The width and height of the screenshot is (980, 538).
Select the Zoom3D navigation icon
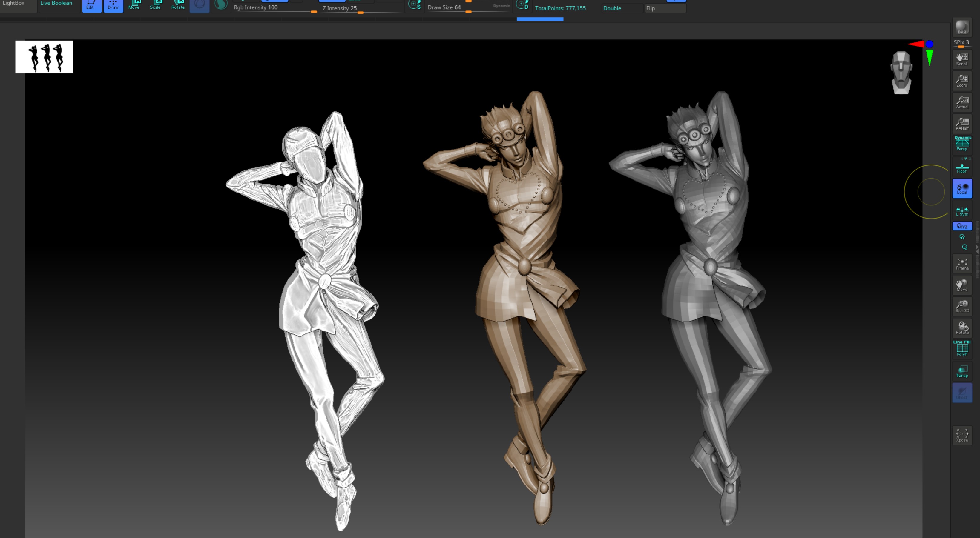tap(962, 306)
